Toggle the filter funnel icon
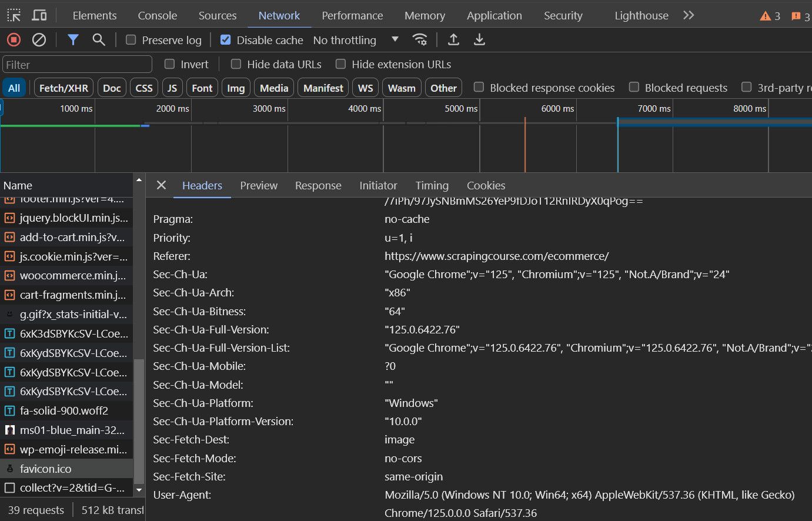The width and height of the screenshot is (812, 521). [73, 40]
